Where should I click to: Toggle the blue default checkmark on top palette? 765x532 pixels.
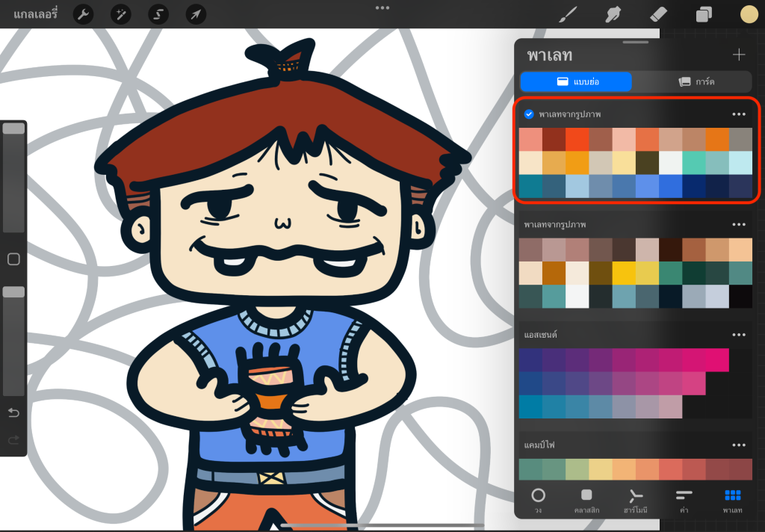[x=529, y=114]
